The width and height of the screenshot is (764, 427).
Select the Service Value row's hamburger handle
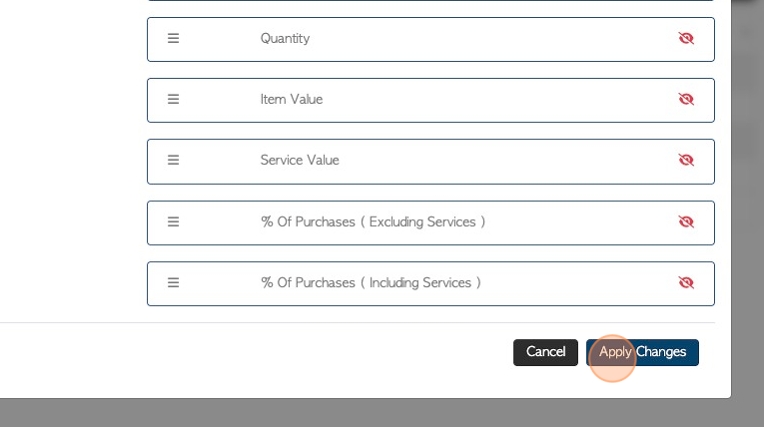tap(173, 160)
